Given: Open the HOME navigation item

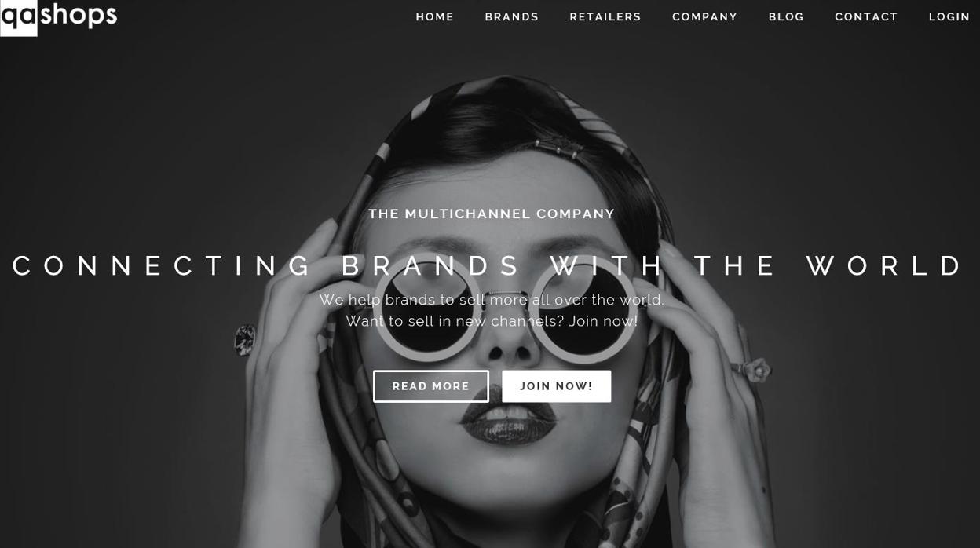Looking at the screenshot, I should [435, 16].
